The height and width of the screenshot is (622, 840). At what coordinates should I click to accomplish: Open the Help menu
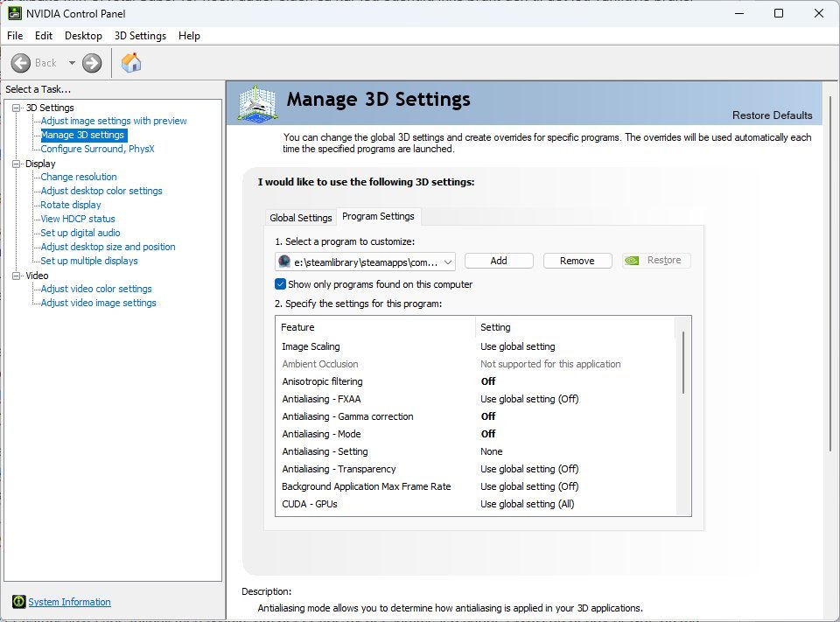click(x=189, y=36)
